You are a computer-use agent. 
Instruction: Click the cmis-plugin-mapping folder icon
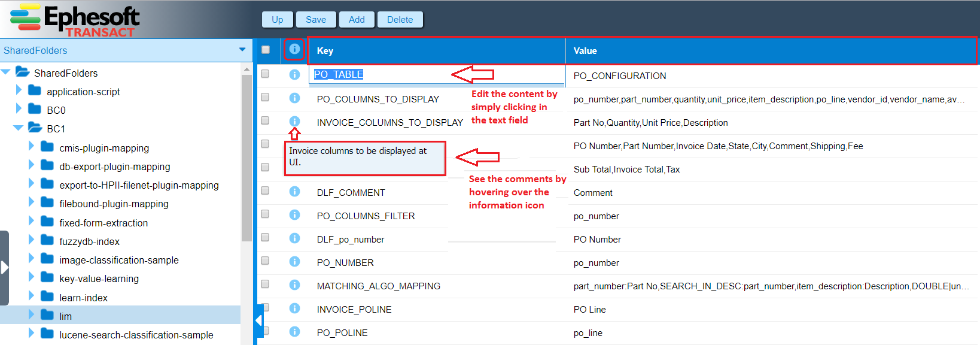point(47,147)
